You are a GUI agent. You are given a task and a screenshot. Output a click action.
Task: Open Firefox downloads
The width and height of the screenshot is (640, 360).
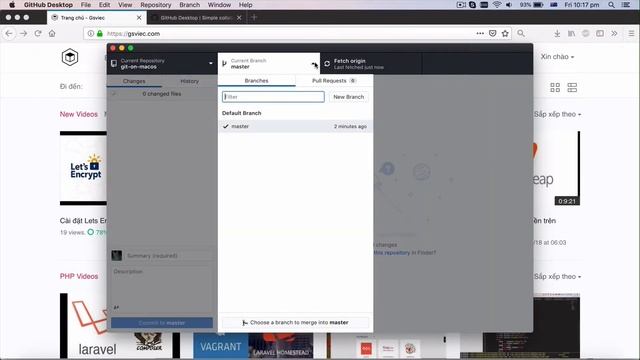coord(557,33)
